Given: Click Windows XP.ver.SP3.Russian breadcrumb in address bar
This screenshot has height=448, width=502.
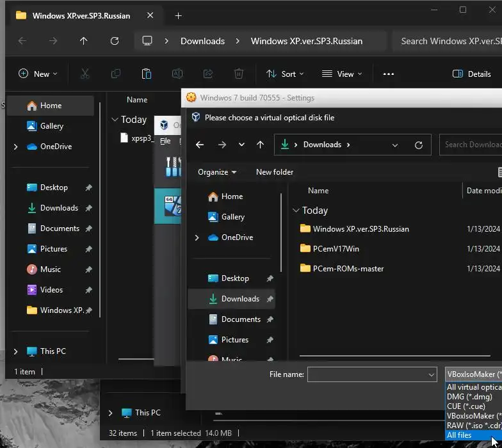Looking at the screenshot, I should click(307, 41).
